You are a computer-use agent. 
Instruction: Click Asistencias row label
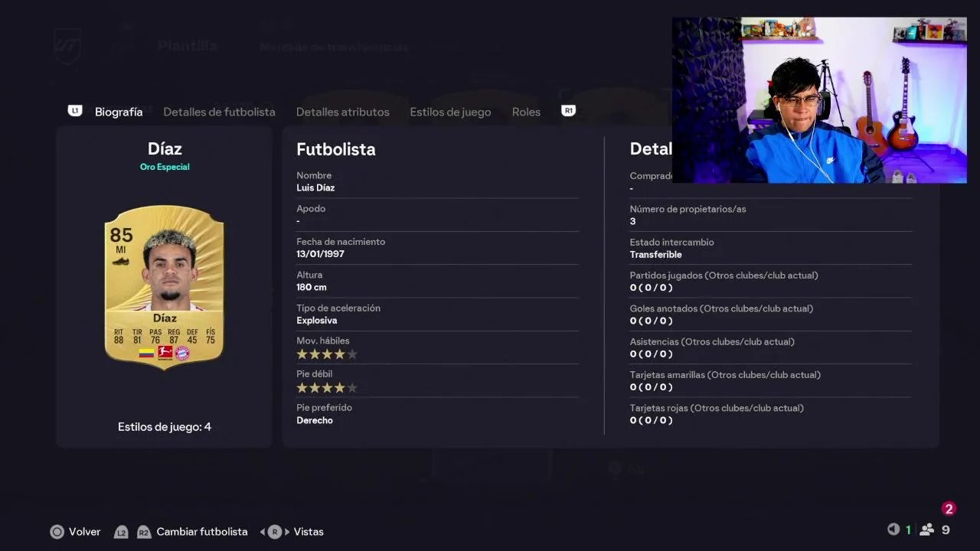click(712, 342)
